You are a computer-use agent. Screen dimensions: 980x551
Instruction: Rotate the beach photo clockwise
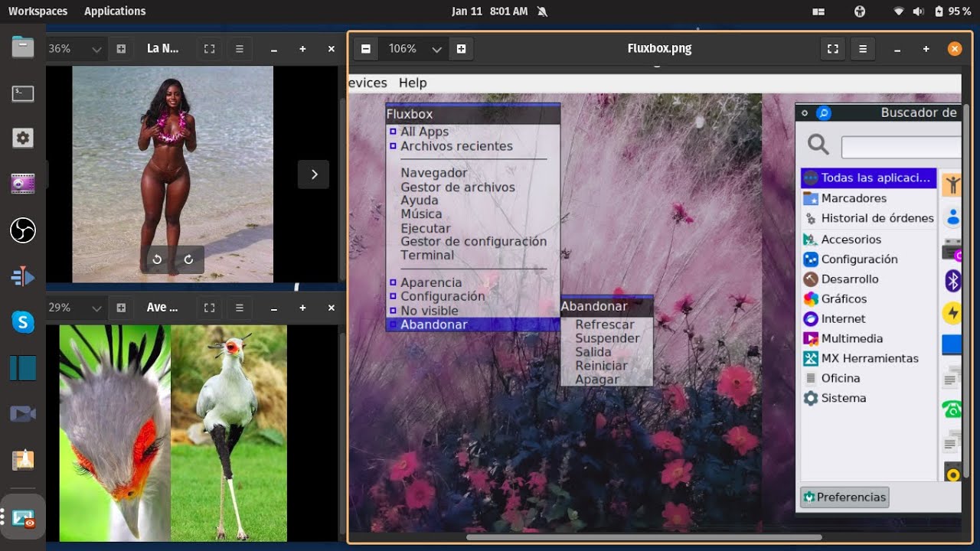pyautogui.click(x=188, y=259)
